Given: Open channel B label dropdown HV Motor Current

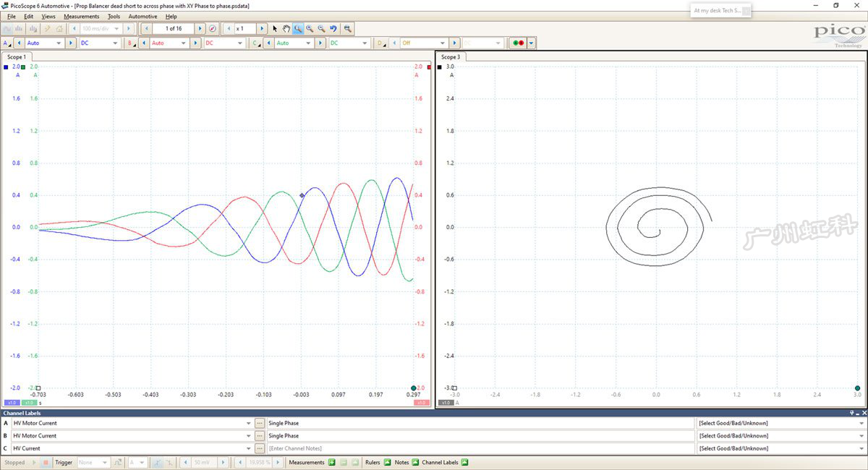Looking at the screenshot, I should 132,436.
